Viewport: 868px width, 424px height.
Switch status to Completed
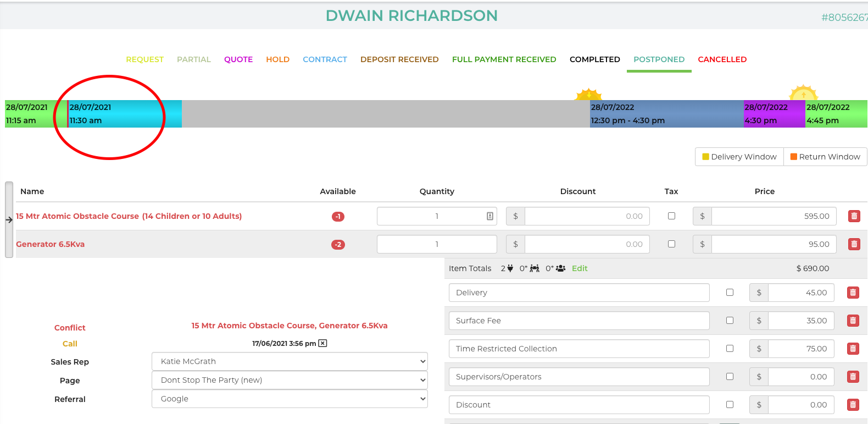(594, 59)
